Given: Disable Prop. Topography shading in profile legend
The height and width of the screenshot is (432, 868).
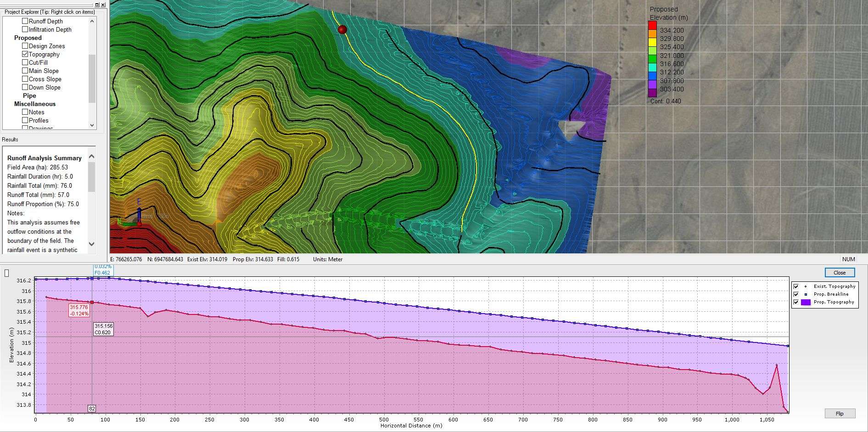Looking at the screenshot, I should click(795, 302).
